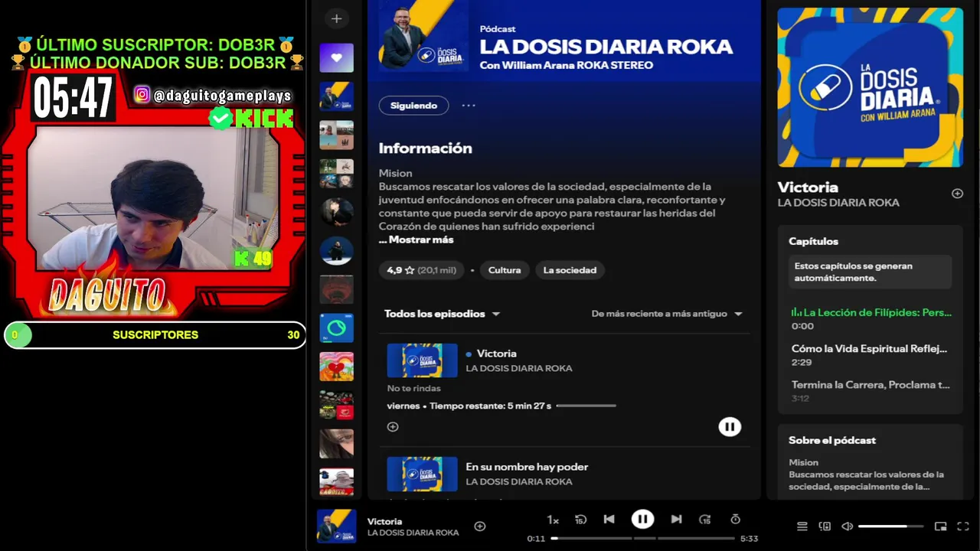Adjust the volume slider

[x=892, y=527]
